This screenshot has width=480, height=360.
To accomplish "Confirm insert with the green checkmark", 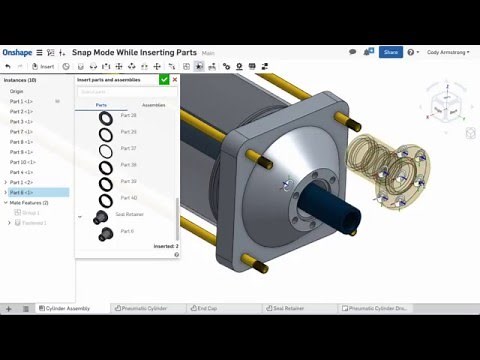I will [x=164, y=80].
